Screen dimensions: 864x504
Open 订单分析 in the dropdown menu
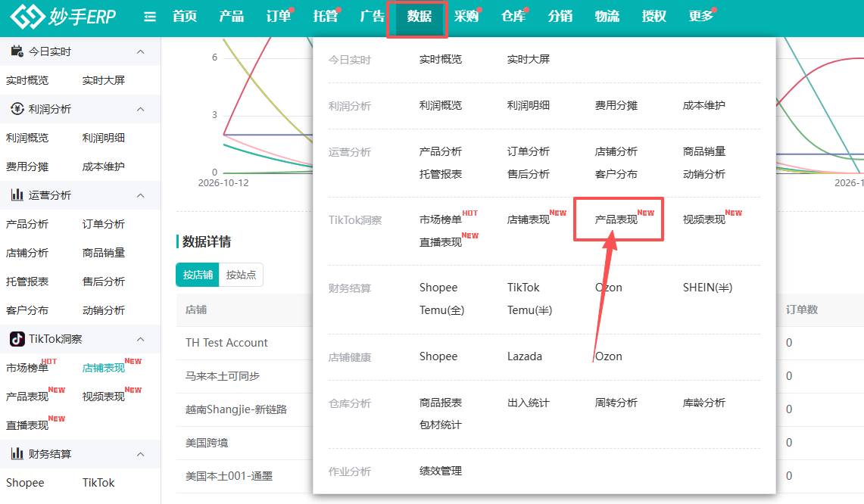(x=528, y=151)
